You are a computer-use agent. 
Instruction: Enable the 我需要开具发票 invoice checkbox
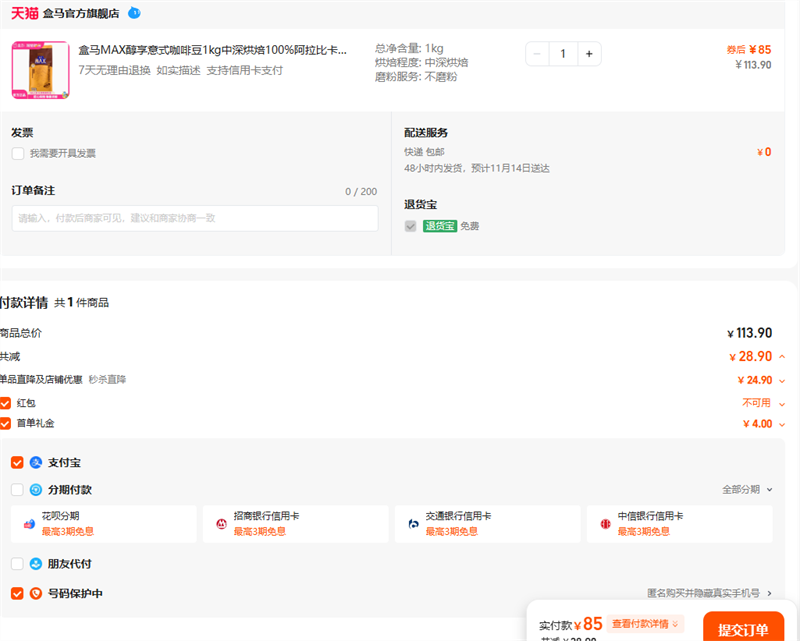click(x=16, y=152)
